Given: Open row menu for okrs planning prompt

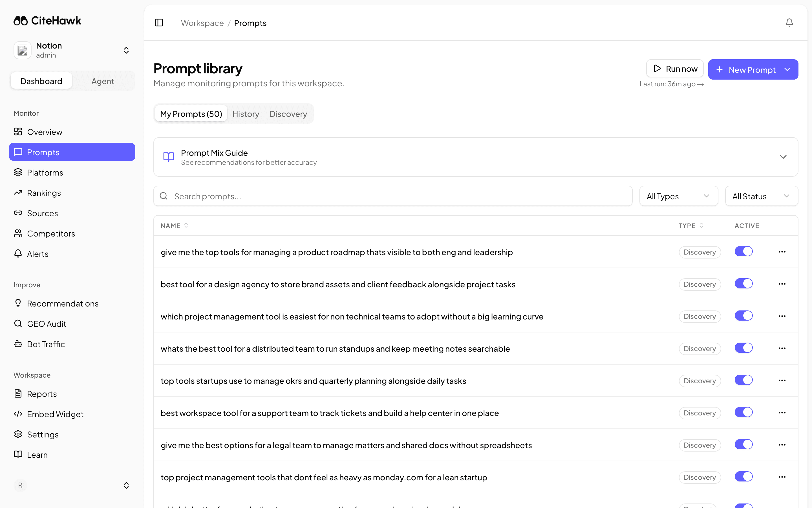Looking at the screenshot, I should click(x=782, y=380).
